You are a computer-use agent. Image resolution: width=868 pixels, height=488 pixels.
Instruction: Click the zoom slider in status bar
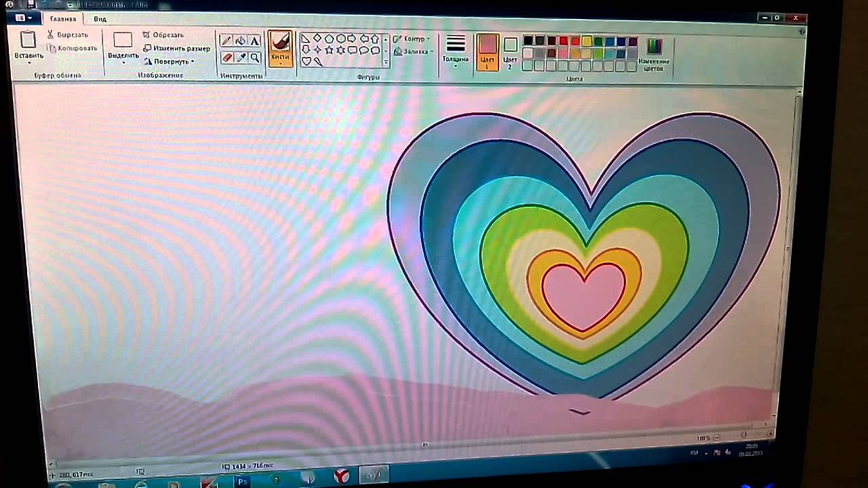pyautogui.click(x=743, y=436)
